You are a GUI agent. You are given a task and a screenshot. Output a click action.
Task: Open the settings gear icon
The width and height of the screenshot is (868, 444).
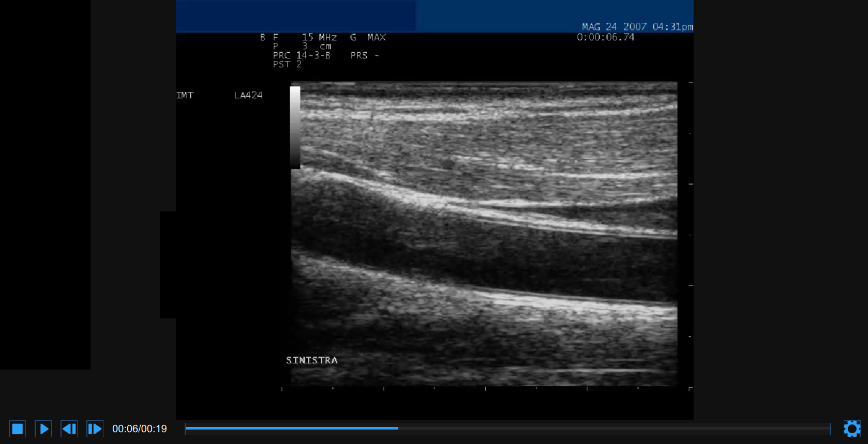click(851, 428)
